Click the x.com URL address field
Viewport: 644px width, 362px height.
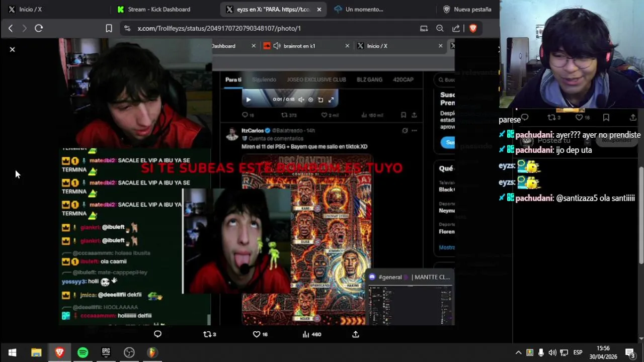(x=219, y=29)
